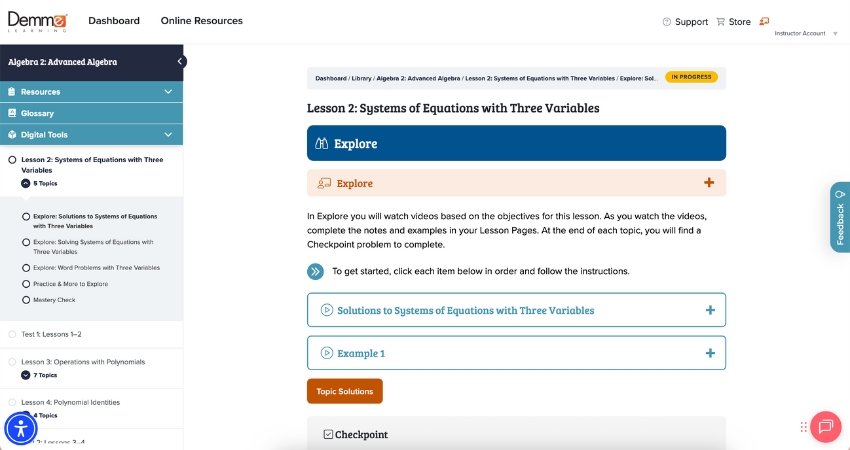Open the Feedback side tab
850x450 pixels.
839,217
